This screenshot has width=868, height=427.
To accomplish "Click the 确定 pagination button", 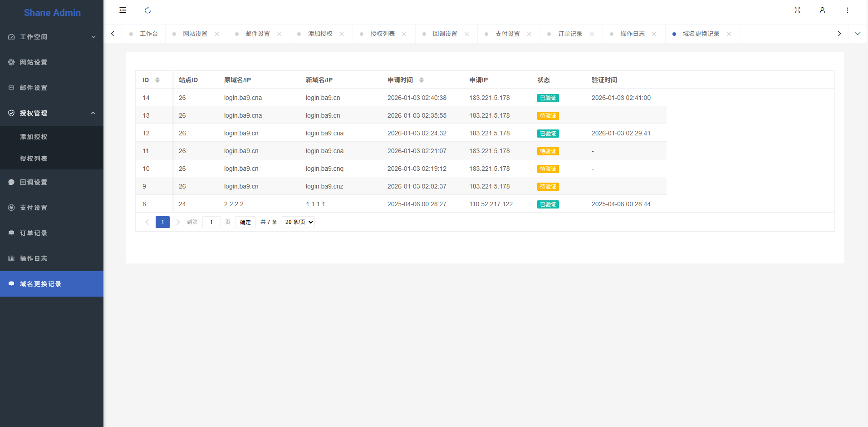I will pyautogui.click(x=245, y=222).
